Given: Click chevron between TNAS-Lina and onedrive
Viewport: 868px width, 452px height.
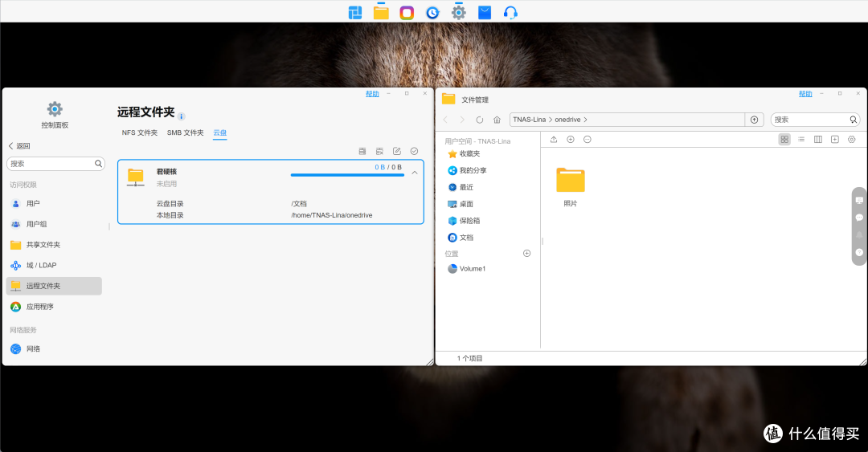Looking at the screenshot, I should [x=551, y=120].
